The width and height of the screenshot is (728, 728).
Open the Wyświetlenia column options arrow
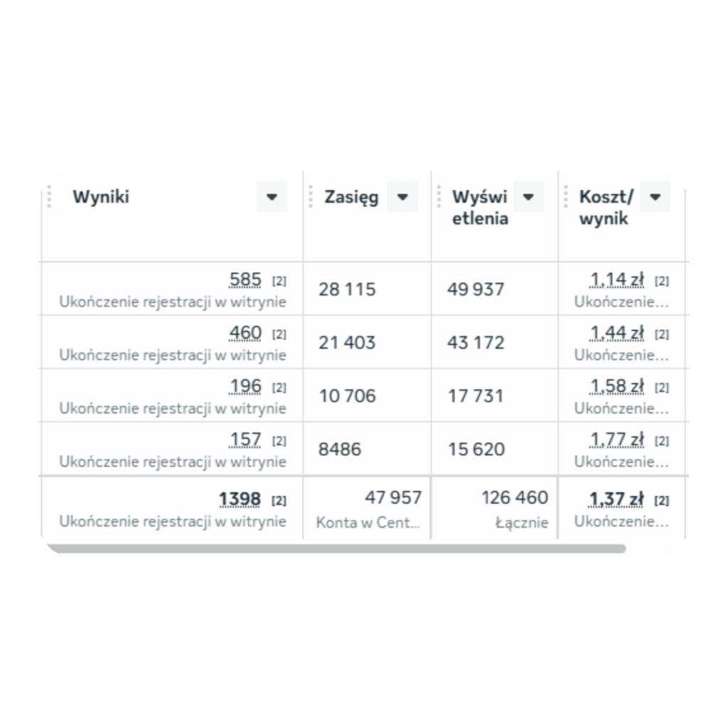[528, 197]
